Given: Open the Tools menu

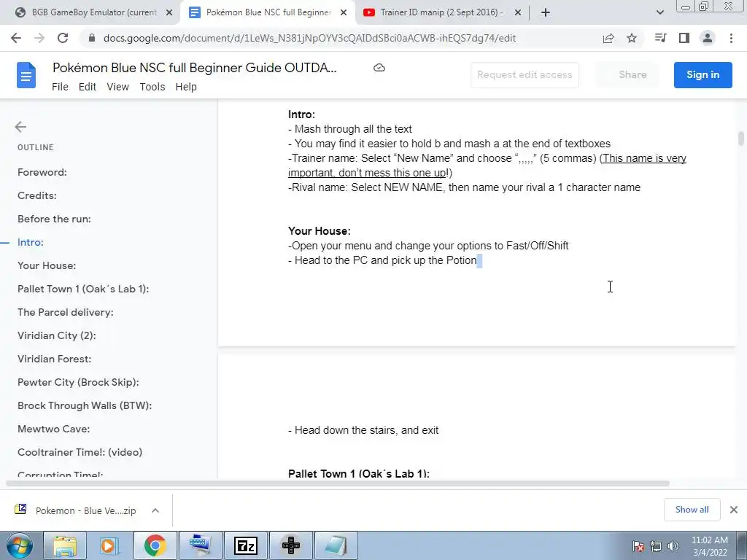Looking at the screenshot, I should click(x=152, y=87).
